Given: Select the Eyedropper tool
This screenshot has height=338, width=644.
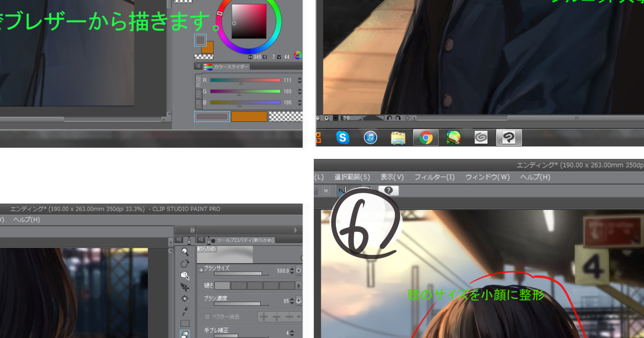Looking at the screenshot, I should coord(185,311).
